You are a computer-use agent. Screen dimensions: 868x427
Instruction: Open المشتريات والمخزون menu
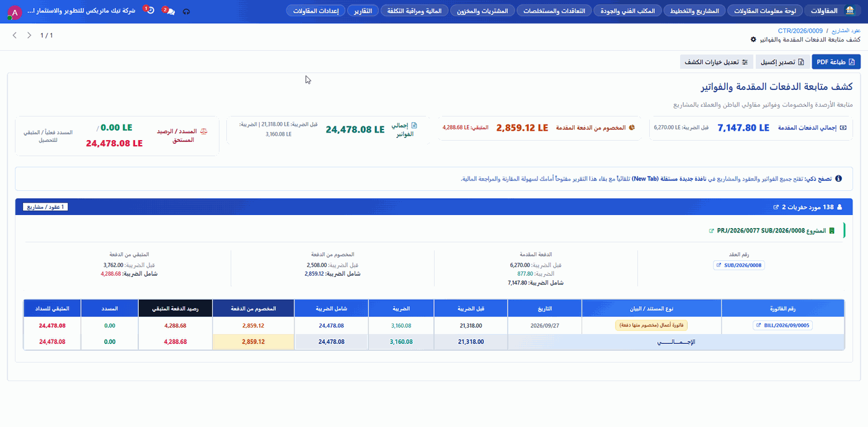tap(481, 11)
